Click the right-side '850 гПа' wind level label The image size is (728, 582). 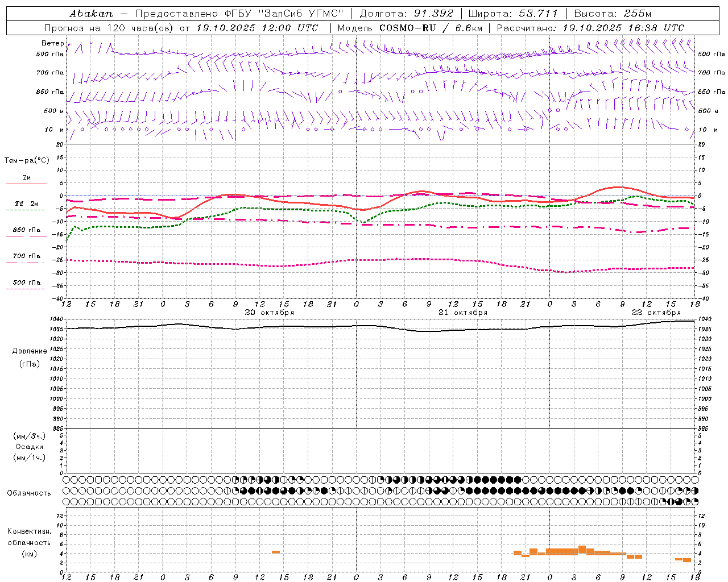click(712, 92)
